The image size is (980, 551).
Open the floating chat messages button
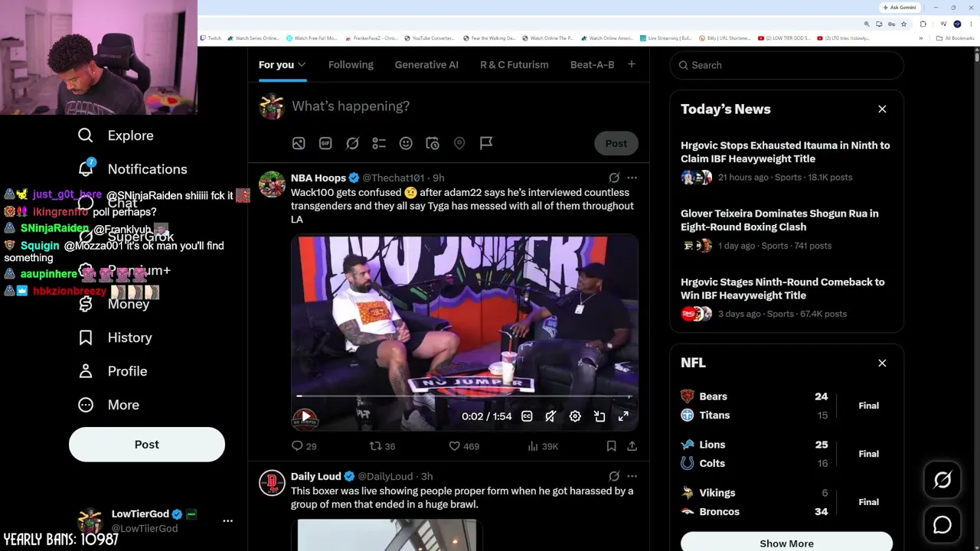point(942,525)
